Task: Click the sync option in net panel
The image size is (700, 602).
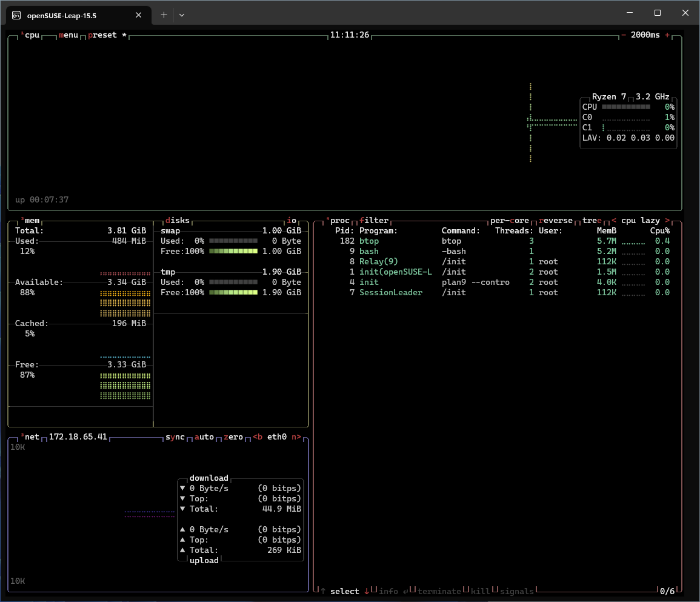Action: [175, 436]
